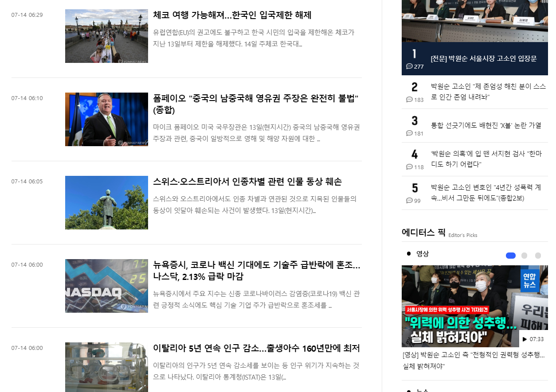
Task: Click the NASDAQ chart thumbnail
Action: click(106, 286)
